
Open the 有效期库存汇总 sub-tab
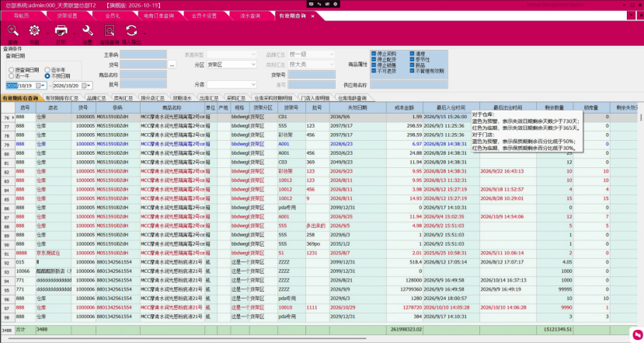pos(62,98)
